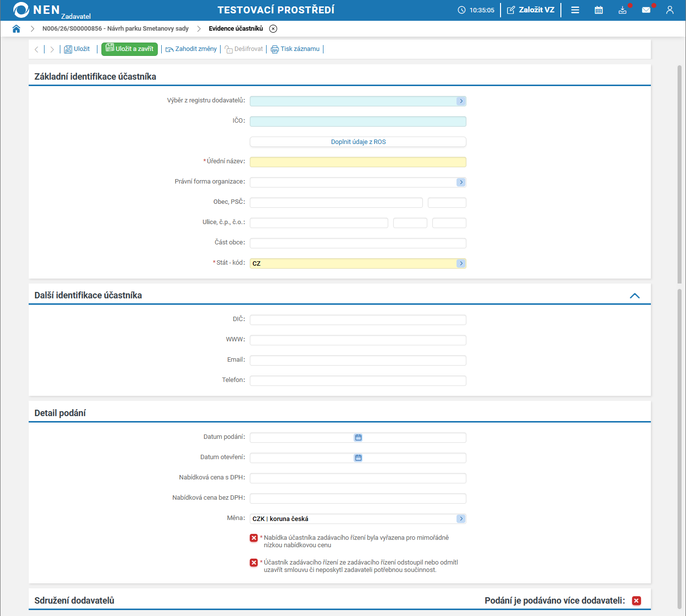Click the DIČ input field
The width and height of the screenshot is (686, 616).
358,320
